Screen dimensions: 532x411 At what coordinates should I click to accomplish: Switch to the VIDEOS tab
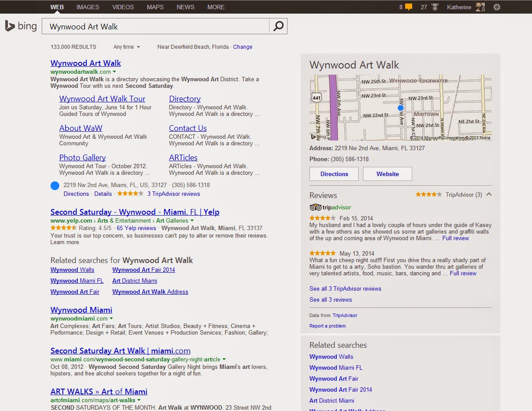click(123, 7)
